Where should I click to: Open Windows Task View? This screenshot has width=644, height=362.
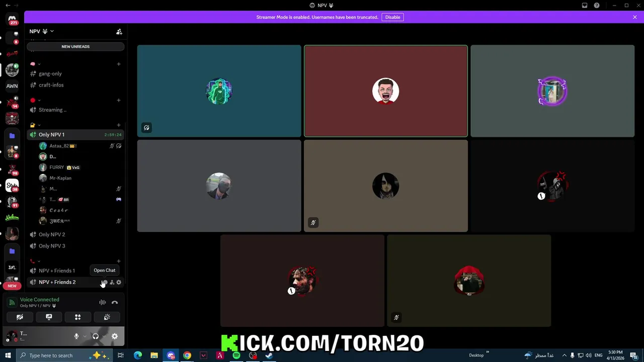pyautogui.click(x=121, y=355)
